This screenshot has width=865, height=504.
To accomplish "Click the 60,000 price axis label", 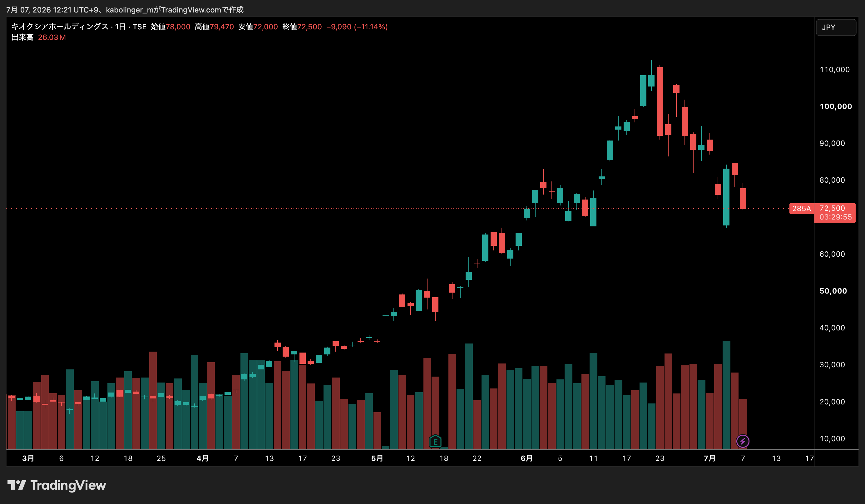I will 832,254.
